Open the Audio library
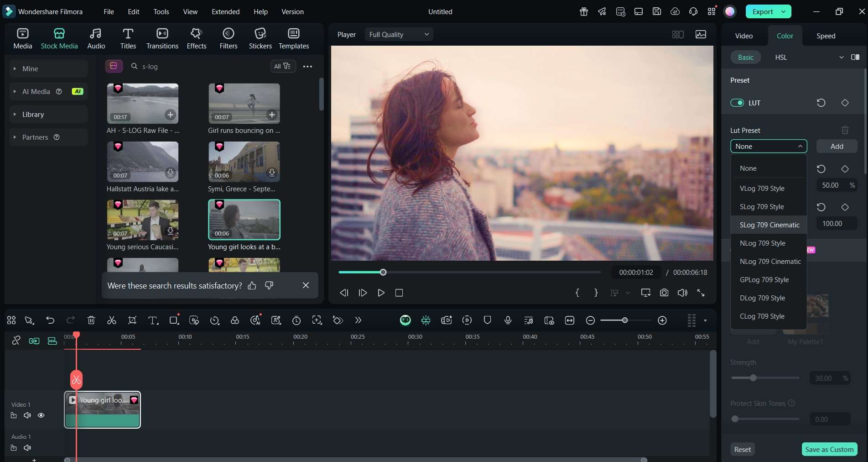This screenshot has width=868, height=462. (x=96, y=38)
